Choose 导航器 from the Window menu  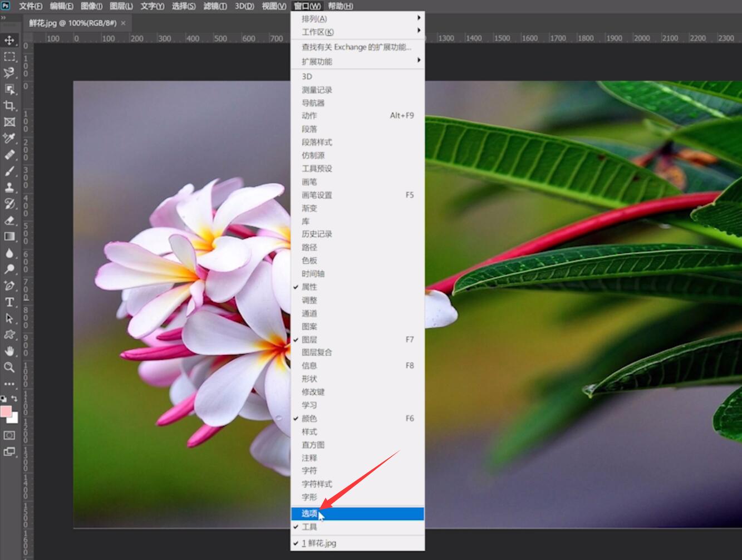pyautogui.click(x=357, y=103)
